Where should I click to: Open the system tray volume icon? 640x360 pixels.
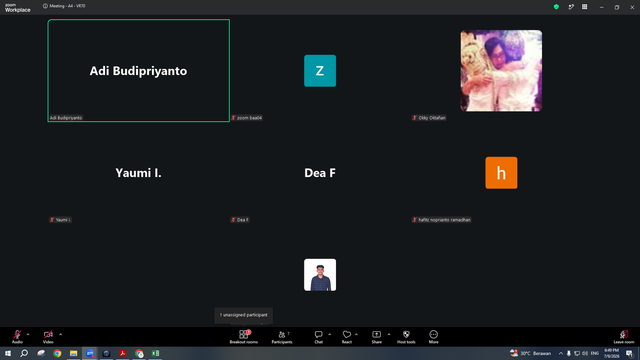pyautogui.click(x=585, y=353)
